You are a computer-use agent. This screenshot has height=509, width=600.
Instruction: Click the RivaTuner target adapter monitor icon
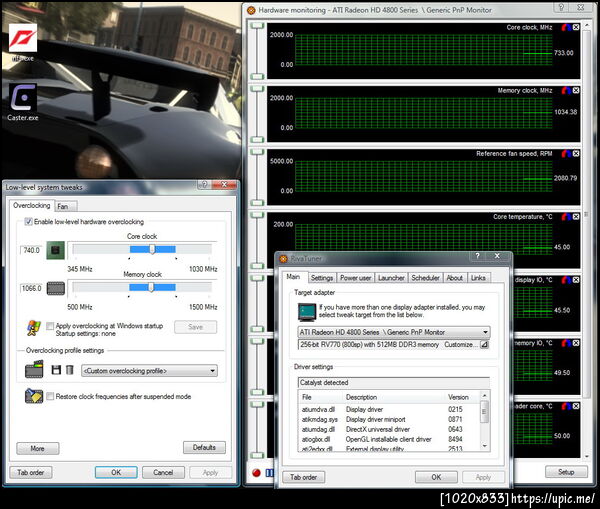[307, 312]
